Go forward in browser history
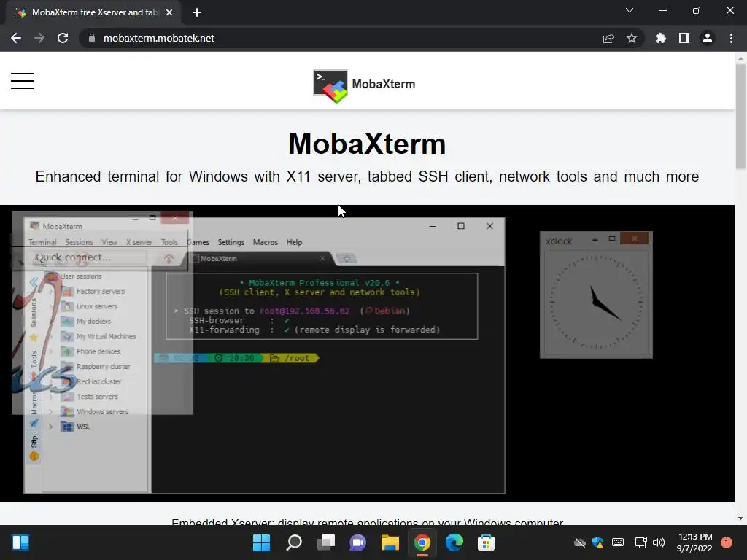Viewport: 747px width, 560px height. pyautogui.click(x=39, y=38)
